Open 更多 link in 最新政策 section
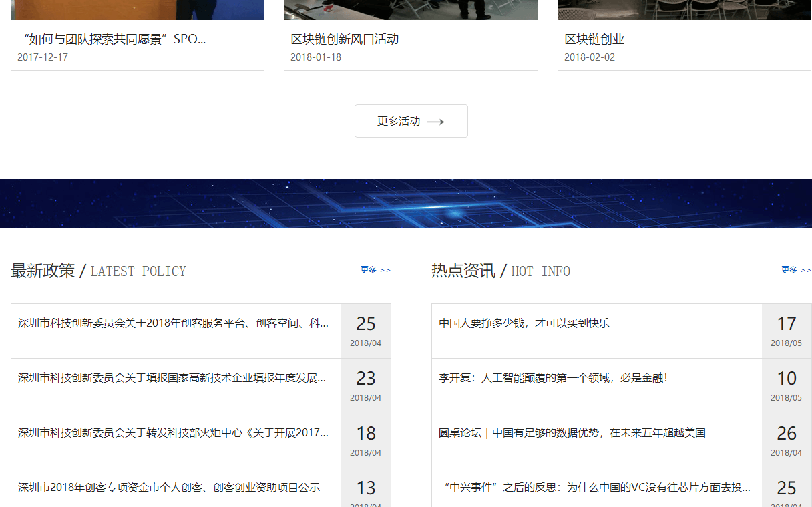 point(375,269)
